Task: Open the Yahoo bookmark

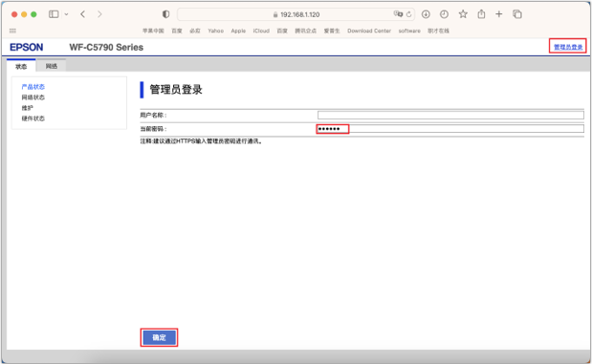Action: (x=215, y=31)
